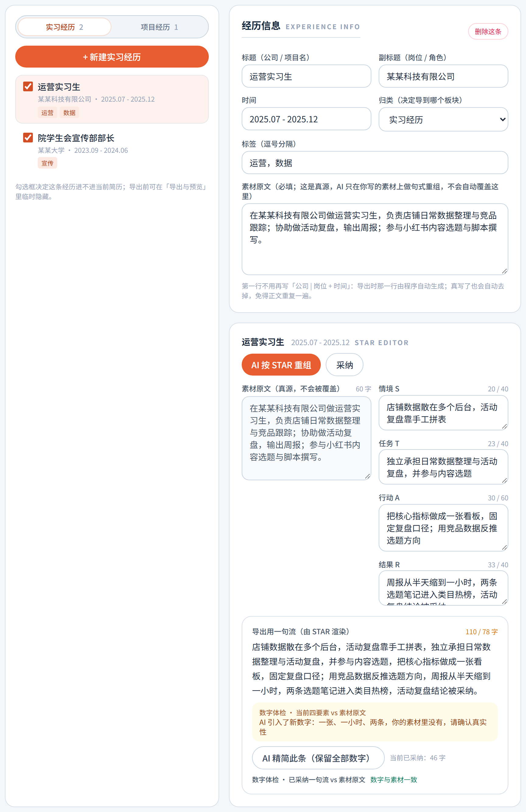The height and width of the screenshot is (812, 526).
Task: Focus the 标题 input containing 运营实习生
Action: 306,76
